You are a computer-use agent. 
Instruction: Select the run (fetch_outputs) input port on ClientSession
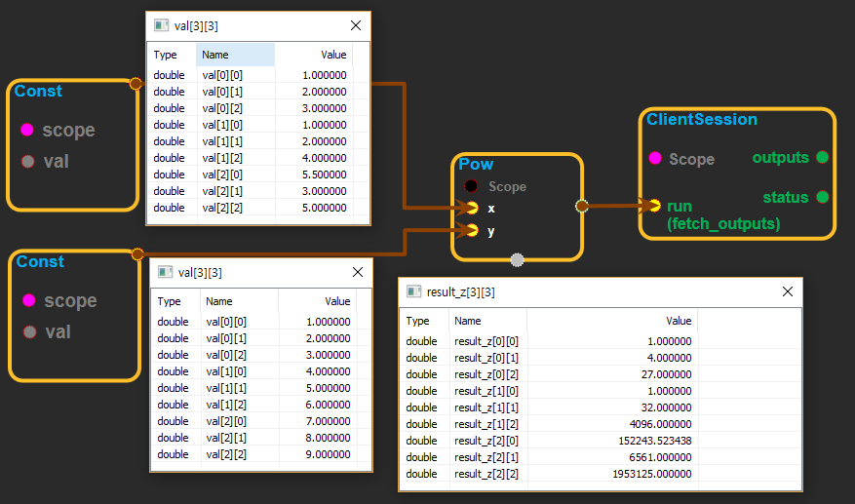pos(654,206)
